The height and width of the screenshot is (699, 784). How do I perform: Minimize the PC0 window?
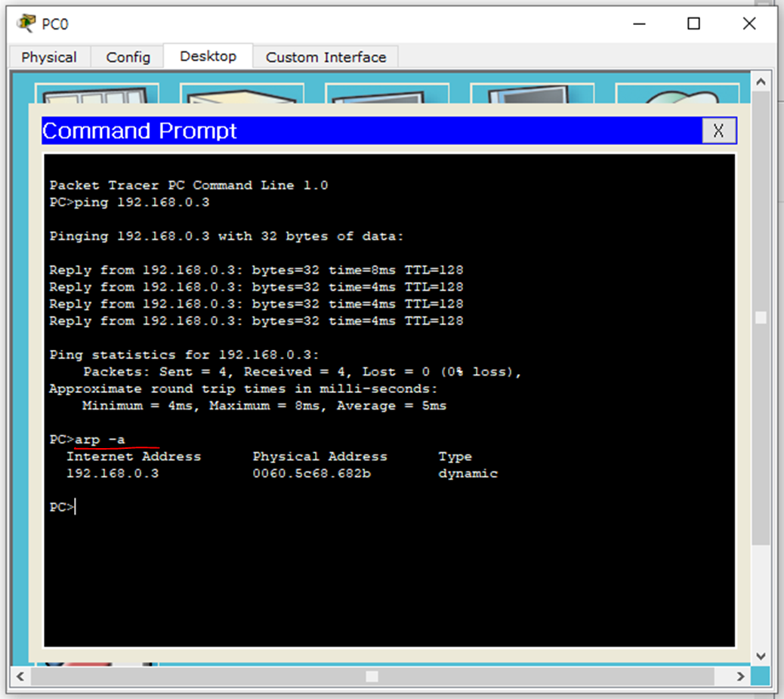coord(639,23)
